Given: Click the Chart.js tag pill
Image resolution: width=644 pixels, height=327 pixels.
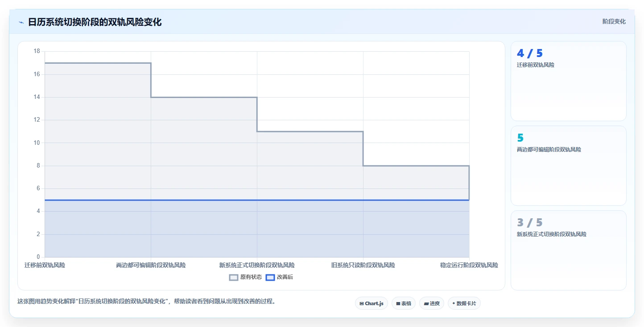Looking at the screenshot, I should [x=372, y=303].
